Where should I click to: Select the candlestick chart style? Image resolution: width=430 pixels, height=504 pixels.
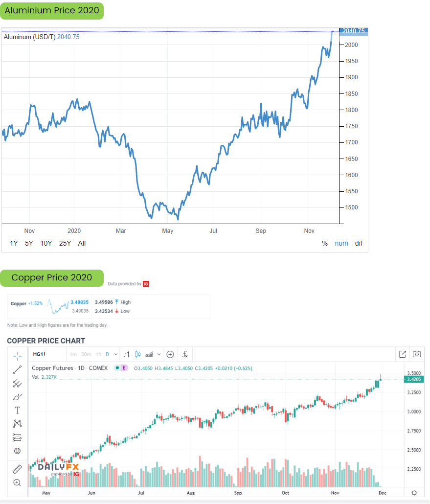pyautogui.click(x=137, y=354)
